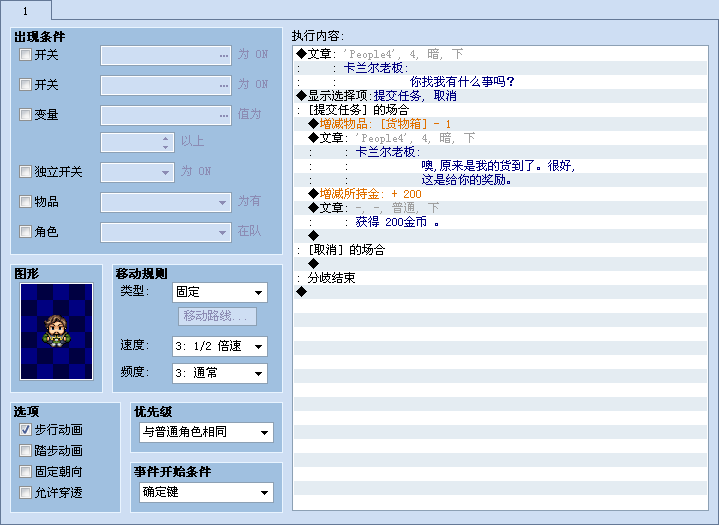Select the 这是给你的奖励 dialogue line
Image resolution: width=719 pixels, height=525 pixels.
point(501,180)
